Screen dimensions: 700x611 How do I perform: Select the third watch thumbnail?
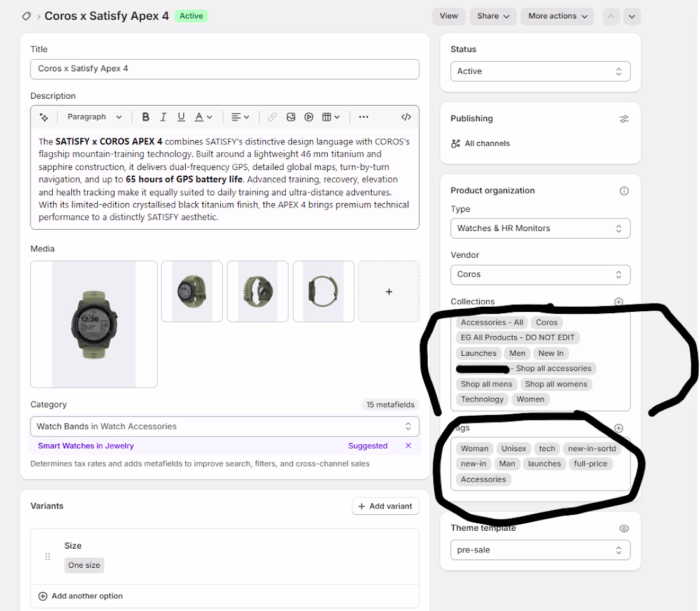click(x=258, y=291)
